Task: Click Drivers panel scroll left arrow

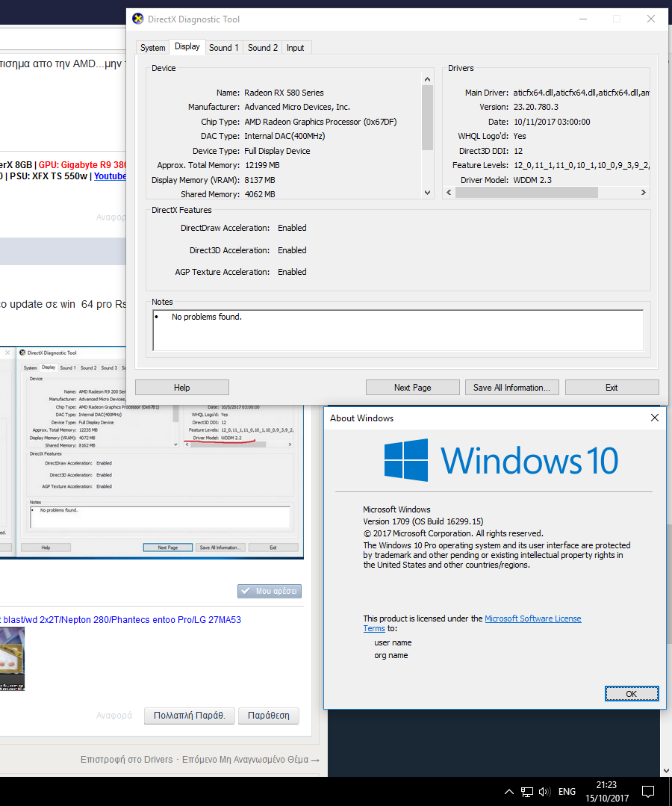Action: pos(449,192)
